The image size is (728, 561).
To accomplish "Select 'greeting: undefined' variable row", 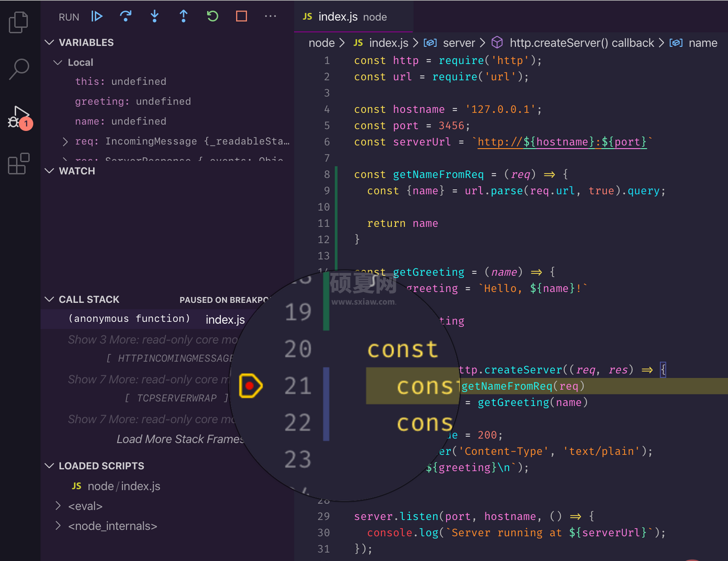I will coord(133,101).
